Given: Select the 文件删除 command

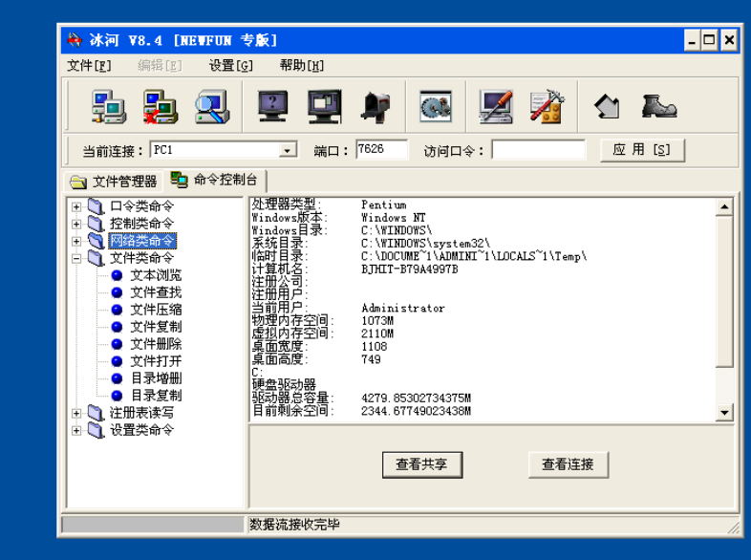Looking at the screenshot, I should tap(156, 344).
